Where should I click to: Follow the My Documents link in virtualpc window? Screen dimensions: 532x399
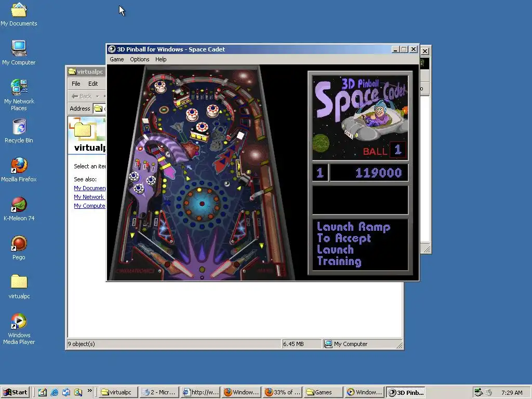click(89, 188)
